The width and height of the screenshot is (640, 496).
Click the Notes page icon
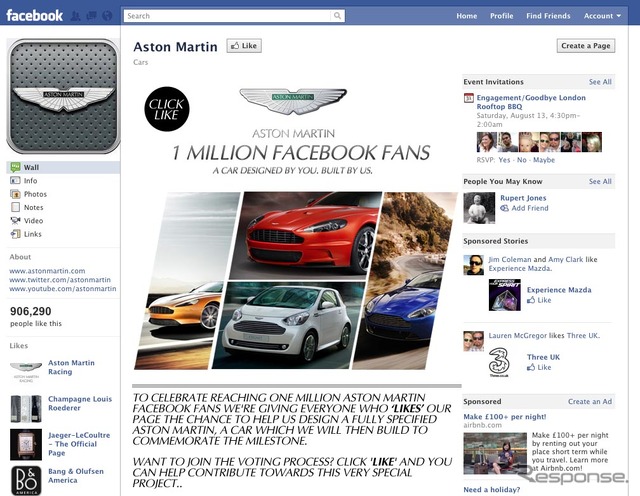[15, 207]
